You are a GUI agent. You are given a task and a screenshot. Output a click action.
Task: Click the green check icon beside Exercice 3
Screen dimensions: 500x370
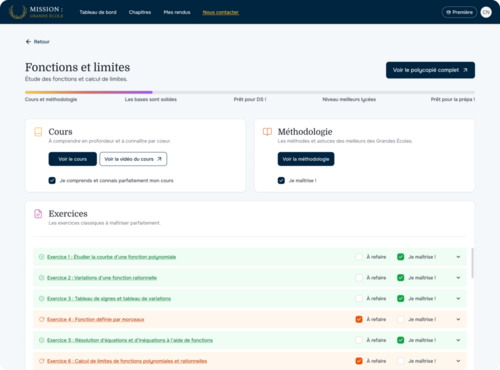click(42, 298)
